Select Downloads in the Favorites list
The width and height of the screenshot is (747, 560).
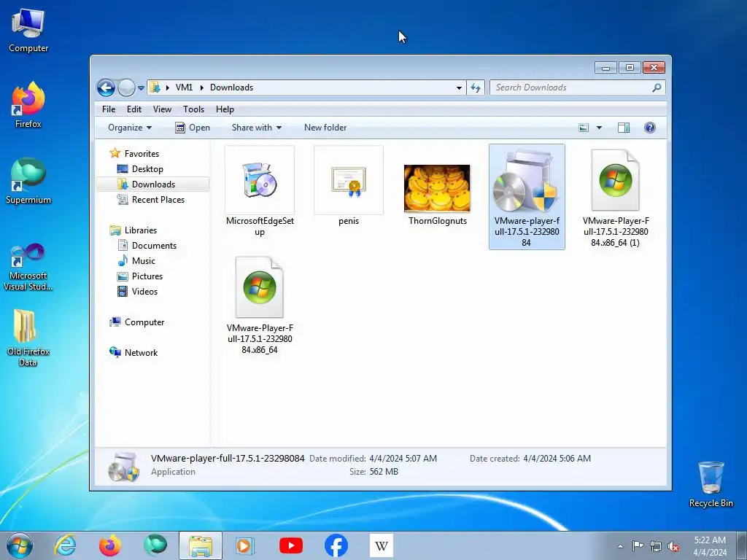point(153,184)
